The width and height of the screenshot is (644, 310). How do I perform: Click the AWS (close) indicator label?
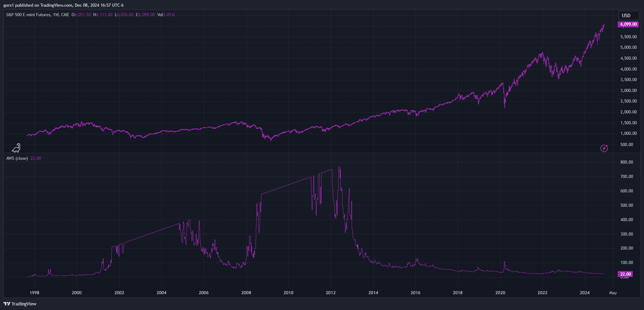pos(17,158)
